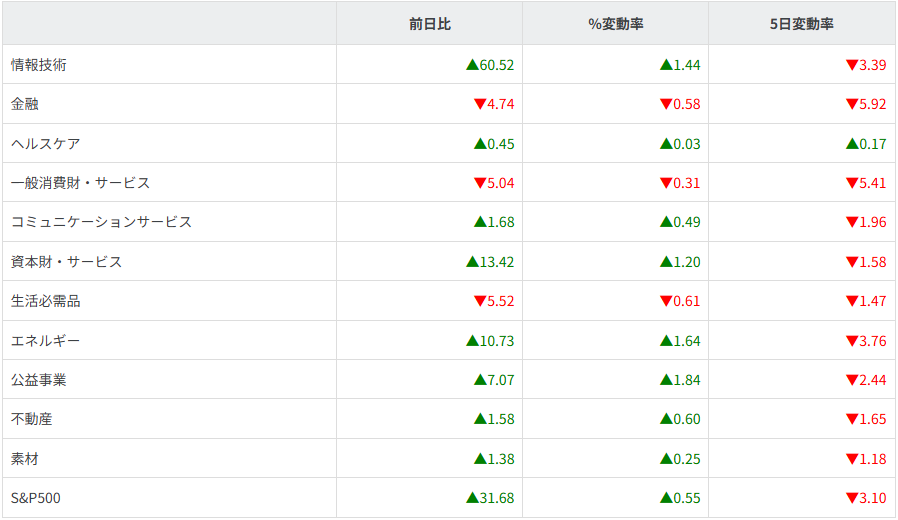Open the 情報技術 sector row
The height and width of the screenshot is (520, 898).
coord(39,65)
